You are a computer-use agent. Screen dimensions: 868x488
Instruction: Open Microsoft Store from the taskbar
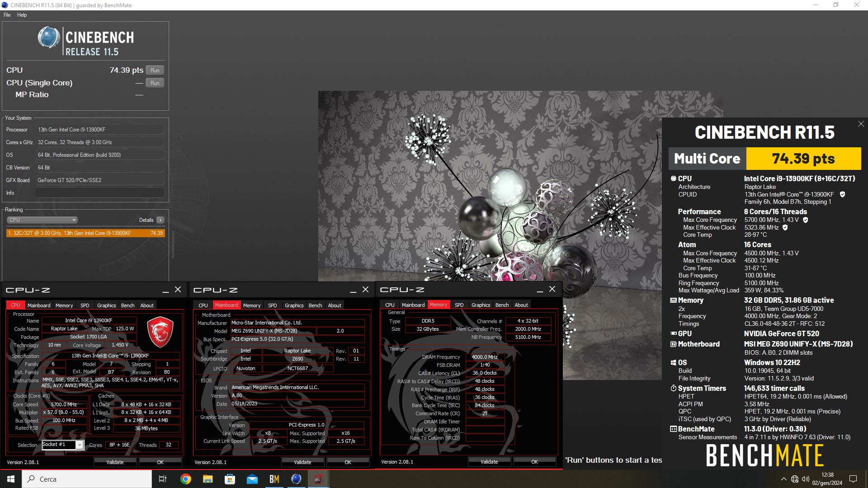[230, 479]
